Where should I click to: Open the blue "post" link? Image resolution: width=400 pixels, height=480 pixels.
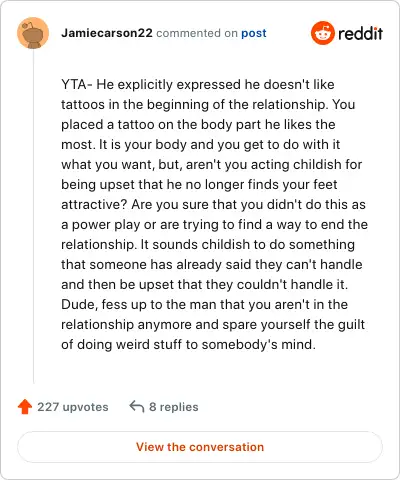click(x=254, y=33)
